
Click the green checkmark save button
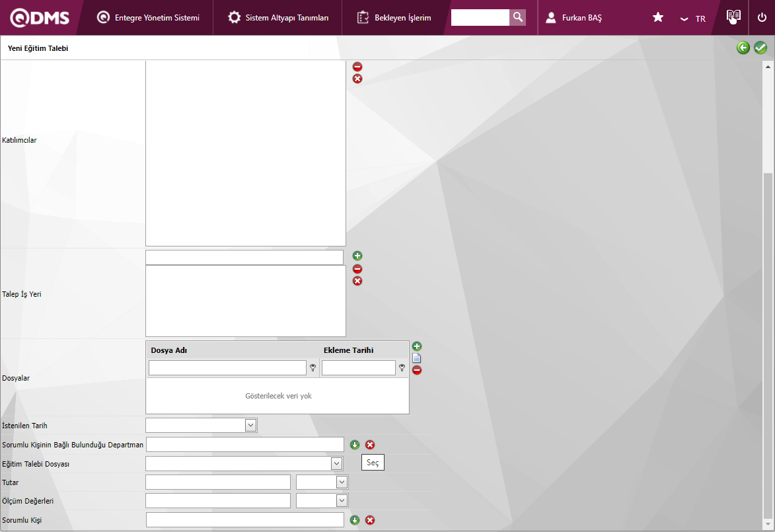point(760,48)
